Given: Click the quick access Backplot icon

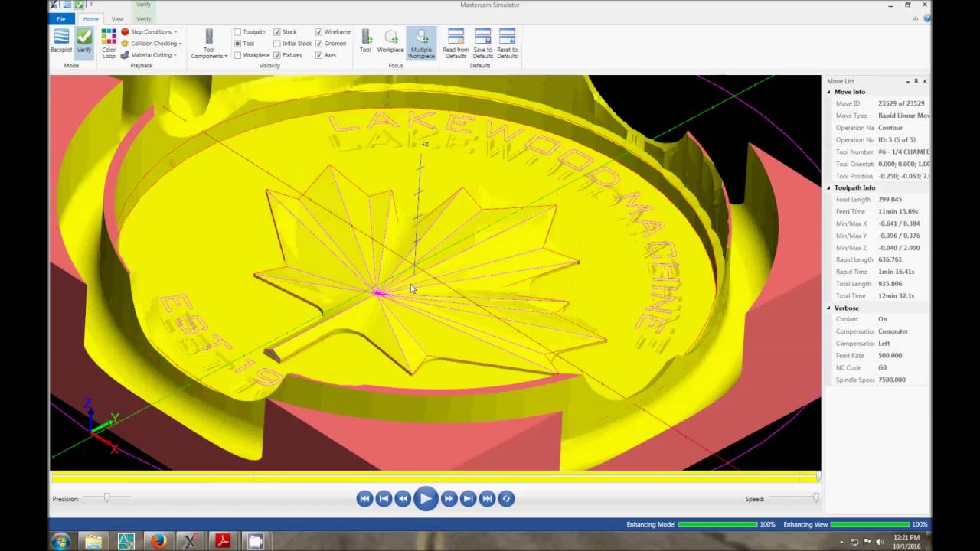Looking at the screenshot, I should [x=67, y=5].
